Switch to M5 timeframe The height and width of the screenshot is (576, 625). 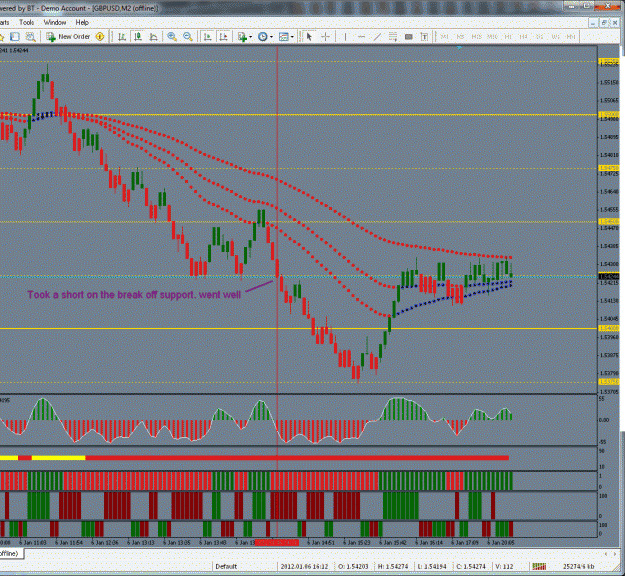[x=460, y=37]
